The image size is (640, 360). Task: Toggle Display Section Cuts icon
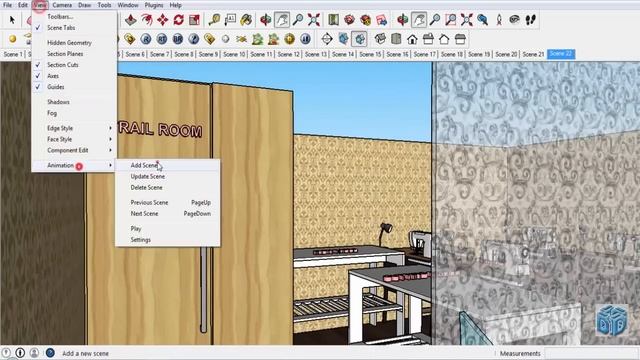pyautogui.click(x=359, y=39)
